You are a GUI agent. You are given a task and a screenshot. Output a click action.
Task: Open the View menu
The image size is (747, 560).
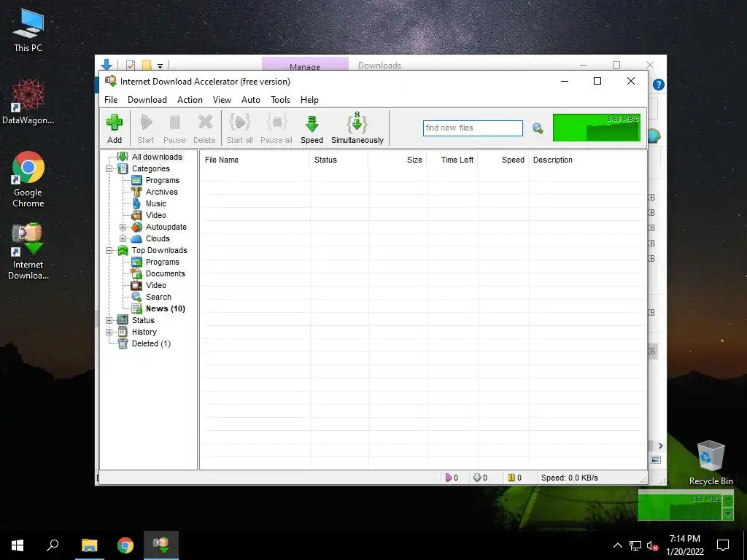[x=222, y=99]
